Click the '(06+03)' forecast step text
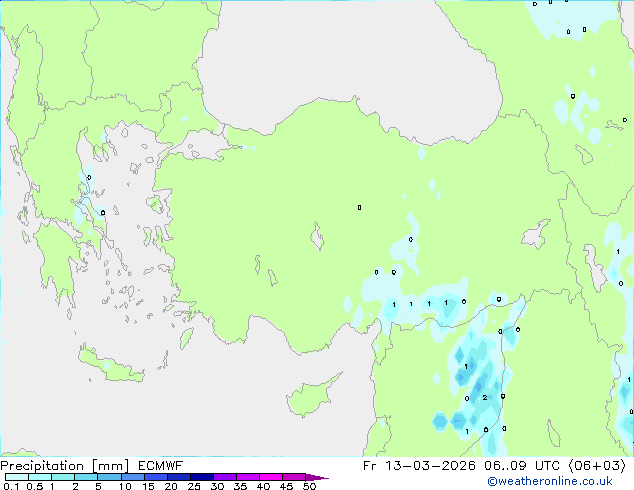This screenshot has width=634, height=490. point(597,466)
